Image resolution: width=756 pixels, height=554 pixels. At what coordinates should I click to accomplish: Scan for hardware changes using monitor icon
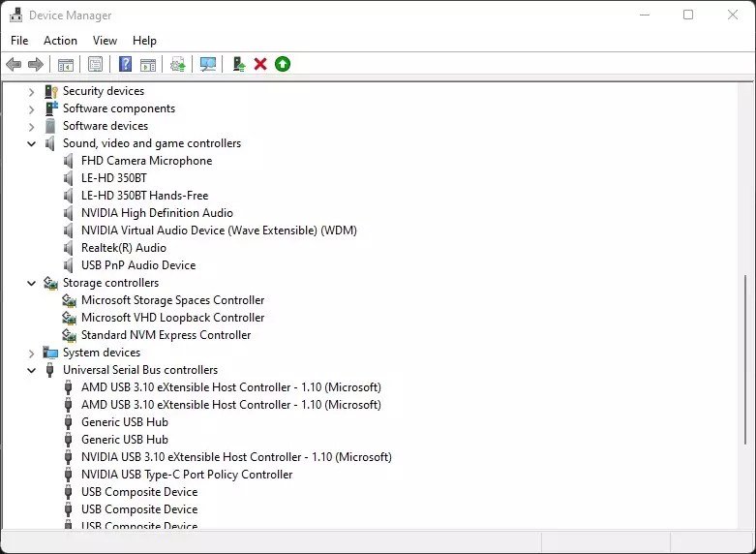point(208,64)
